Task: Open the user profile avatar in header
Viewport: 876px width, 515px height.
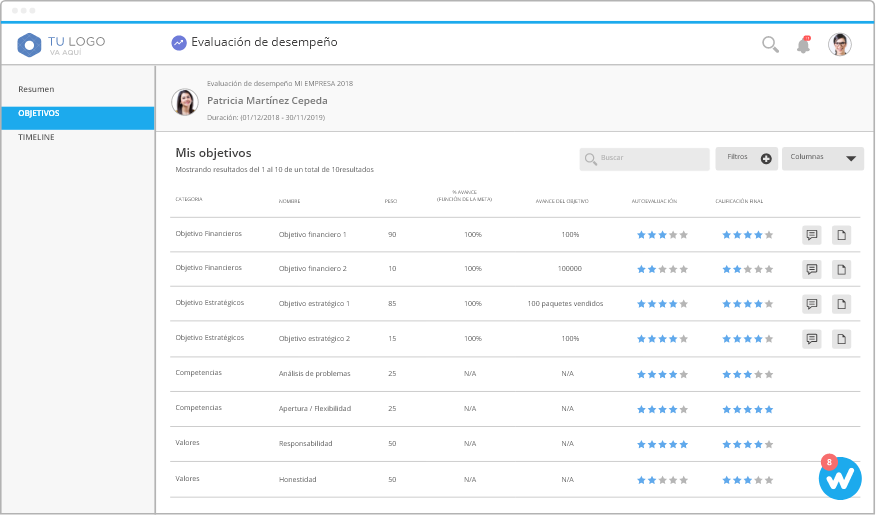Action: click(840, 44)
